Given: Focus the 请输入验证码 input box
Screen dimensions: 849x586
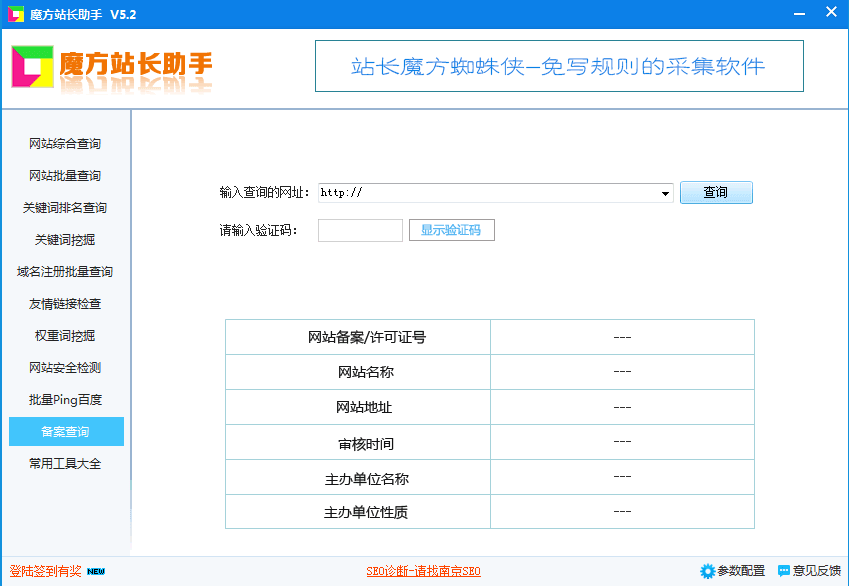Looking at the screenshot, I should click(360, 230).
